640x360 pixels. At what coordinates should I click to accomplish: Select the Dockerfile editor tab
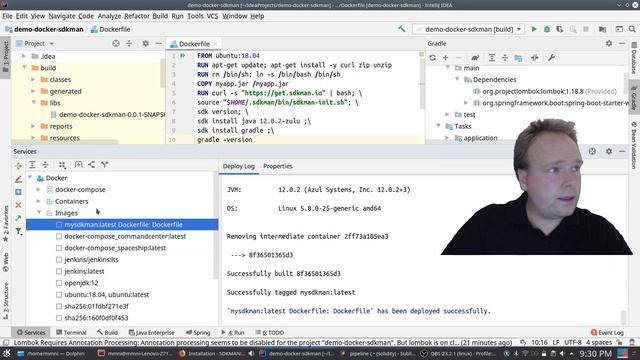[194, 44]
